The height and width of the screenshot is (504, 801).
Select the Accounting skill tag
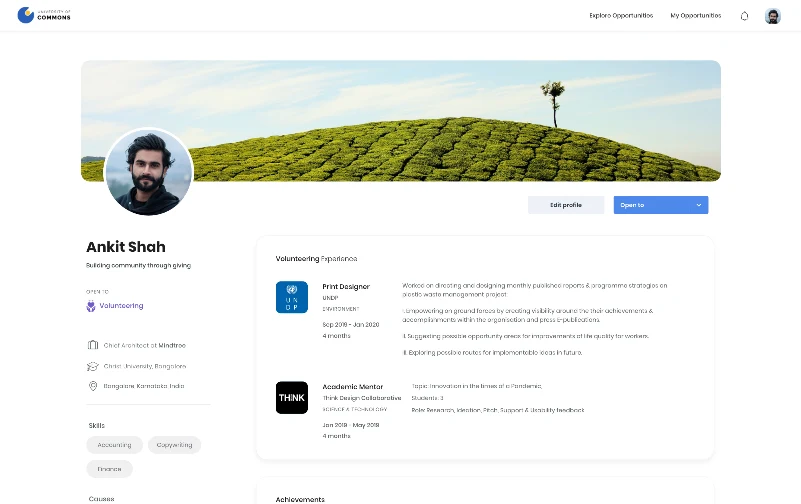point(114,445)
